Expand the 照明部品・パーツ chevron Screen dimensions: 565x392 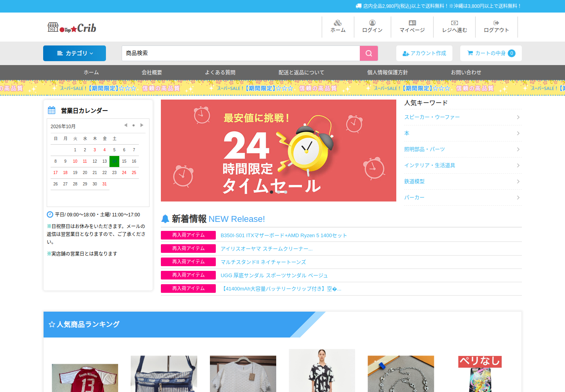518,149
